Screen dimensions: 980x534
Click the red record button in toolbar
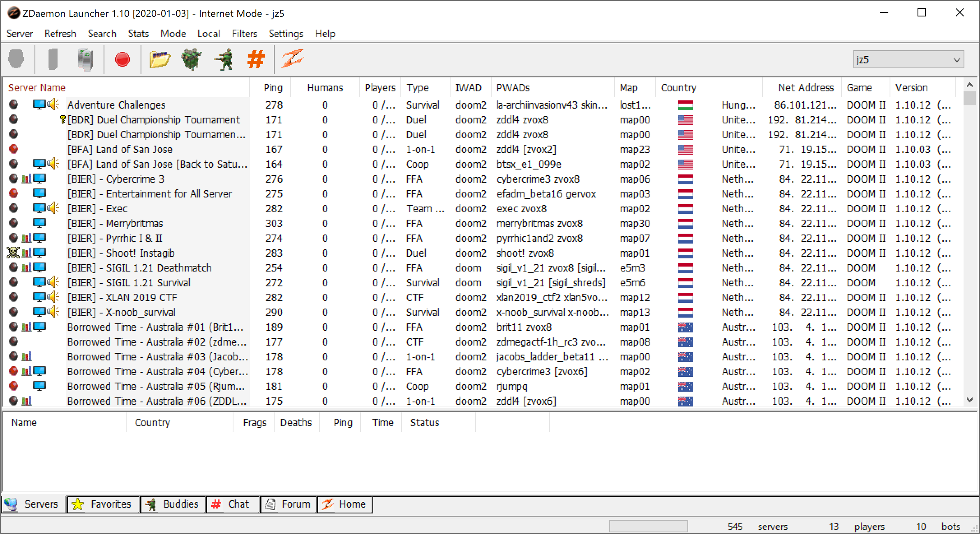pyautogui.click(x=122, y=60)
